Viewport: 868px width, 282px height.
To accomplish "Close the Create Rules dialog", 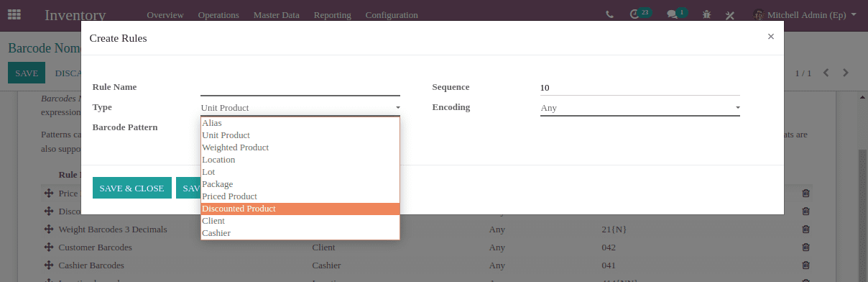I will [770, 36].
